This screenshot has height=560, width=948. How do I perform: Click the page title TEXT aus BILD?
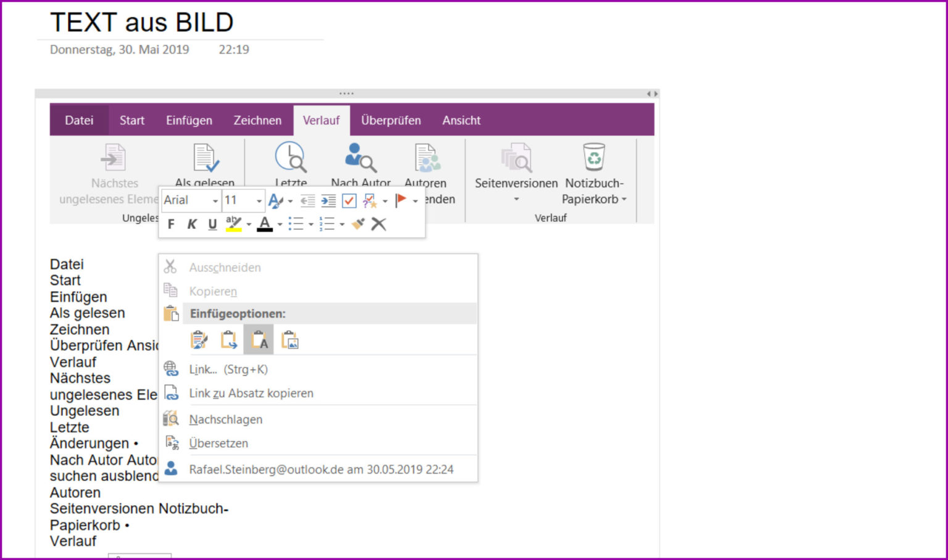[x=142, y=23]
